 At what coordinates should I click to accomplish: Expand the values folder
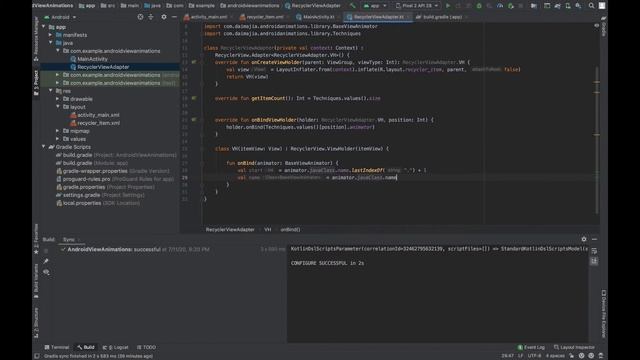coord(58,139)
